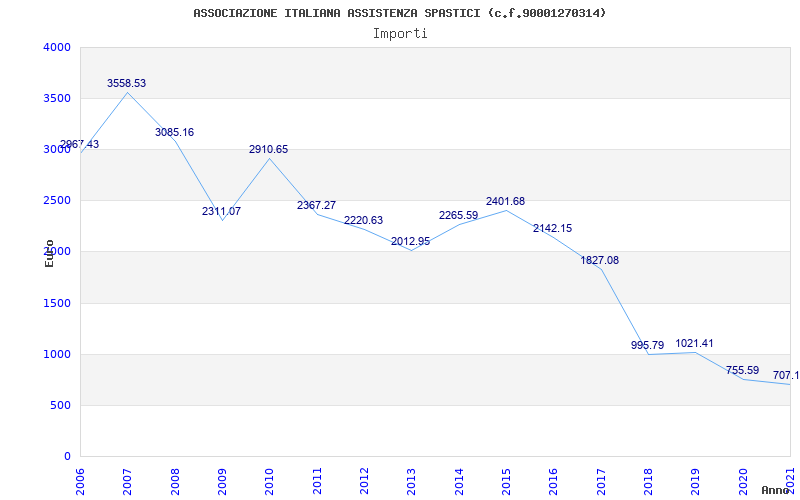The image size is (800, 500).
Task: Click the 3500 y-axis tick label
Action: [57, 98]
